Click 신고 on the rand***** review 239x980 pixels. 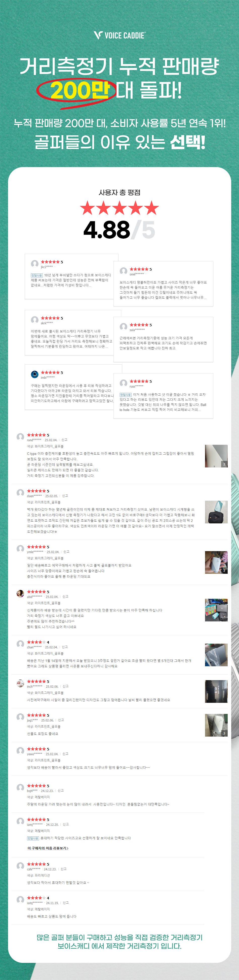pyautogui.click(x=64, y=440)
